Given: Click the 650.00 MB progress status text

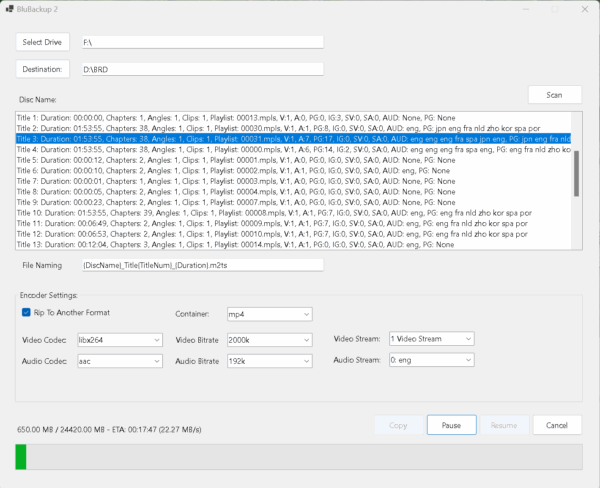Looking at the screenshot, I should (109, 429).
